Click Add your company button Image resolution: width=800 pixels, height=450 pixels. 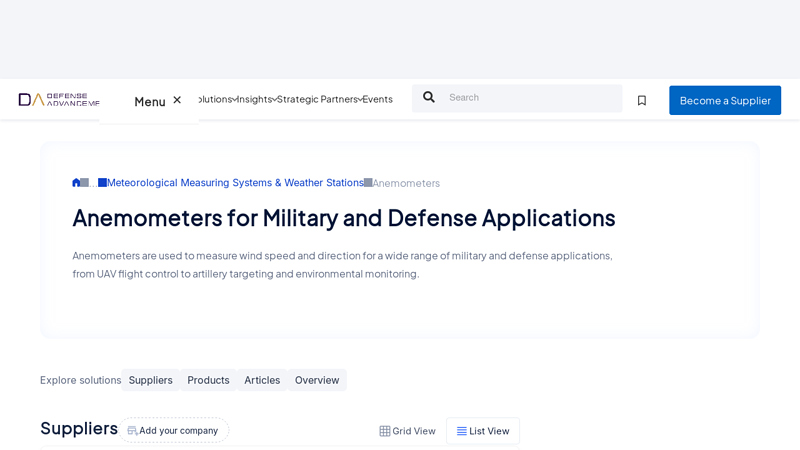point(173,431)
